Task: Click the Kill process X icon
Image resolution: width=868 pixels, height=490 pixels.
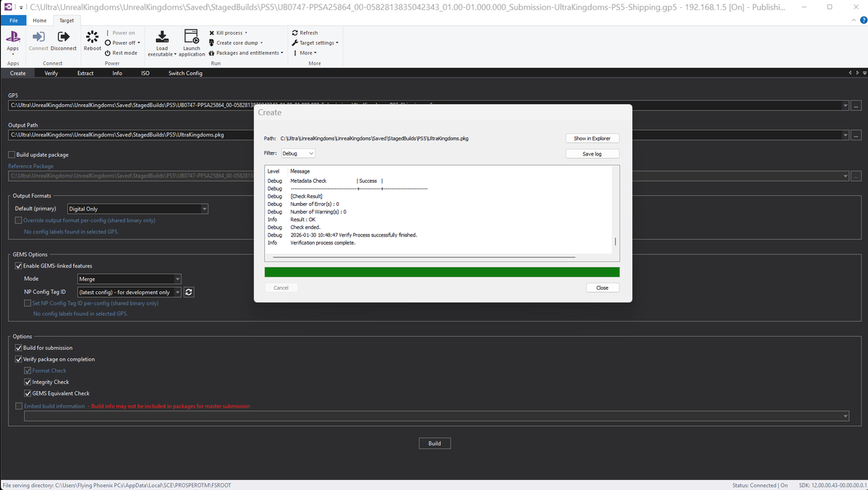Action: point(211,33)
